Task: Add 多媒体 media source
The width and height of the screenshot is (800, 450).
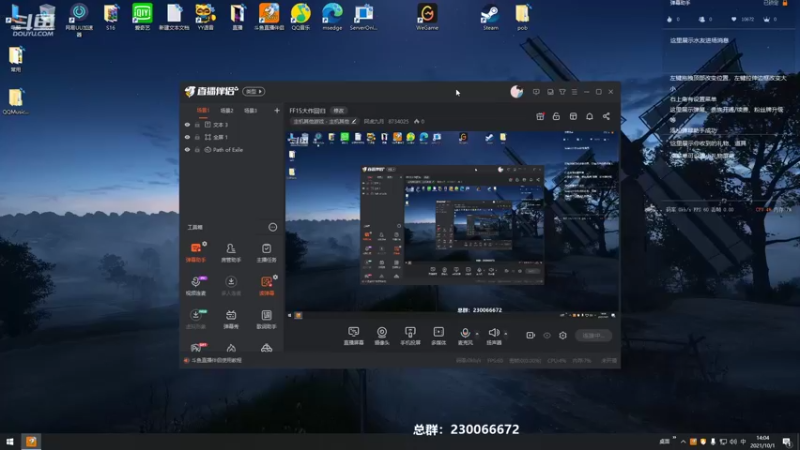Action: [x=438, y=336]
